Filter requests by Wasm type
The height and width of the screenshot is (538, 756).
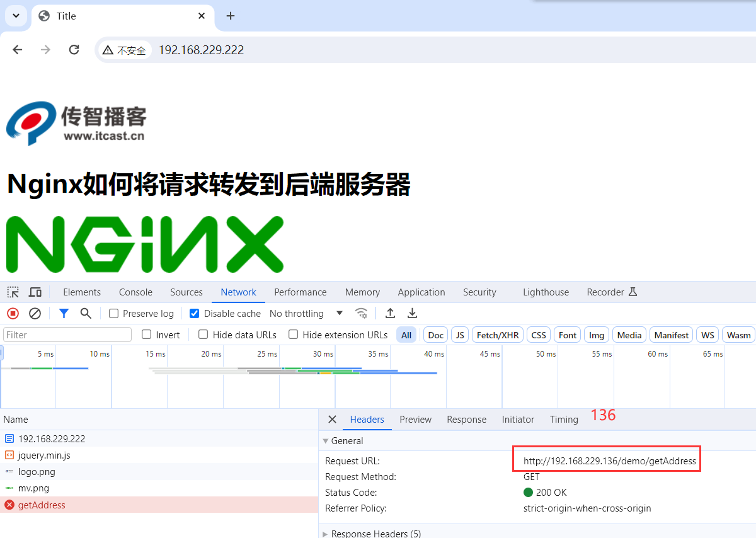point(738,335)
